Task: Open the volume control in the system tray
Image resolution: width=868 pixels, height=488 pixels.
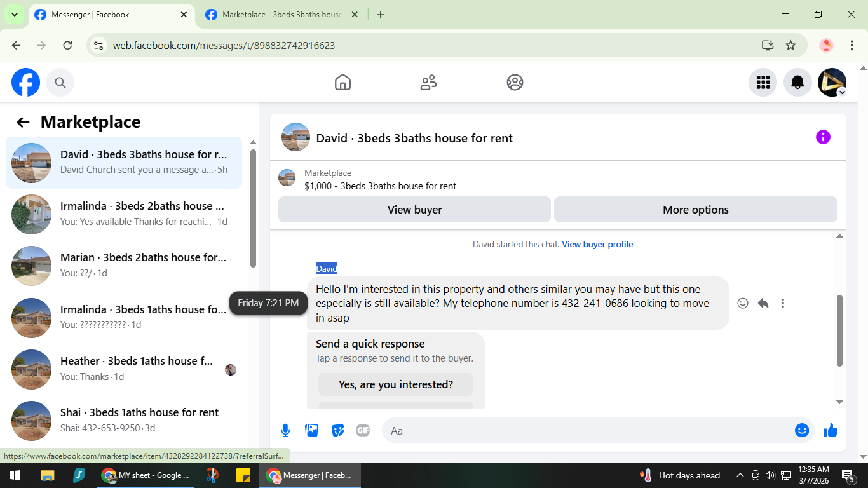Action: pos(770,475)
